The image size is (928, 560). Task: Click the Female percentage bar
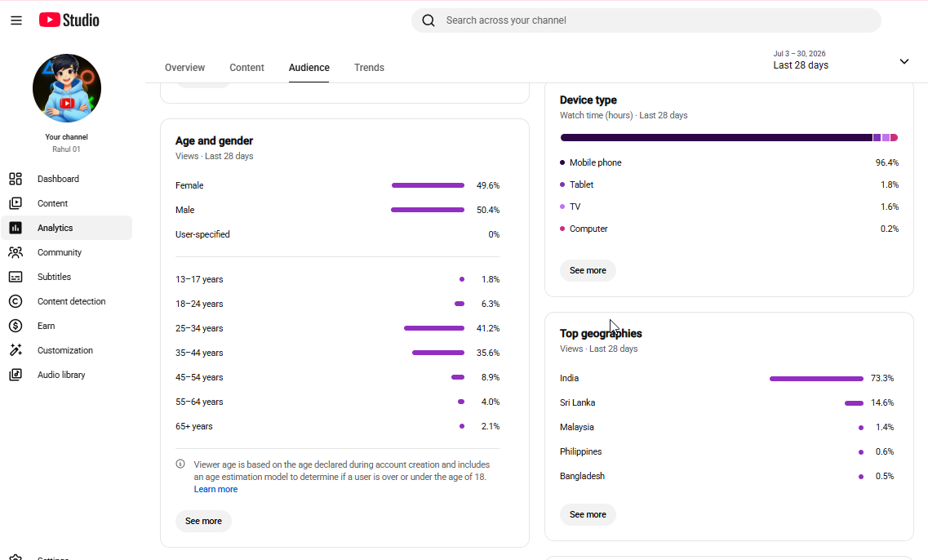[x=428, y=185]
